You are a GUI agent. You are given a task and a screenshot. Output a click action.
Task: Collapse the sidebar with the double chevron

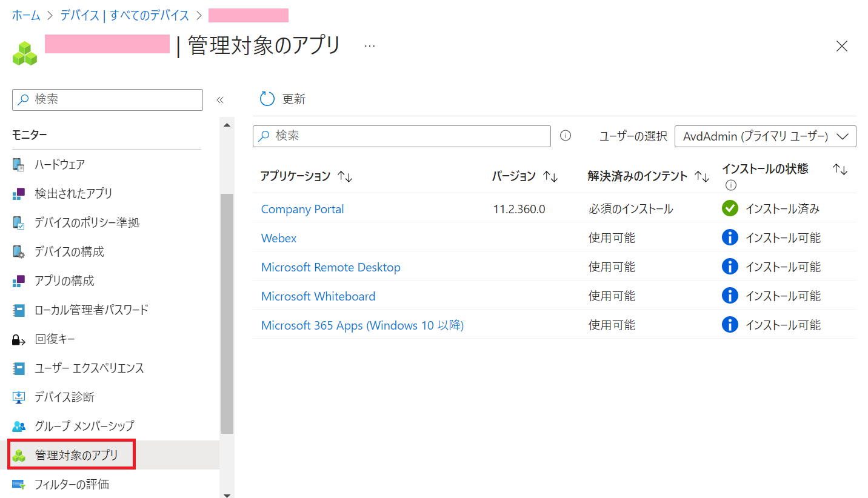click(220, 100)
